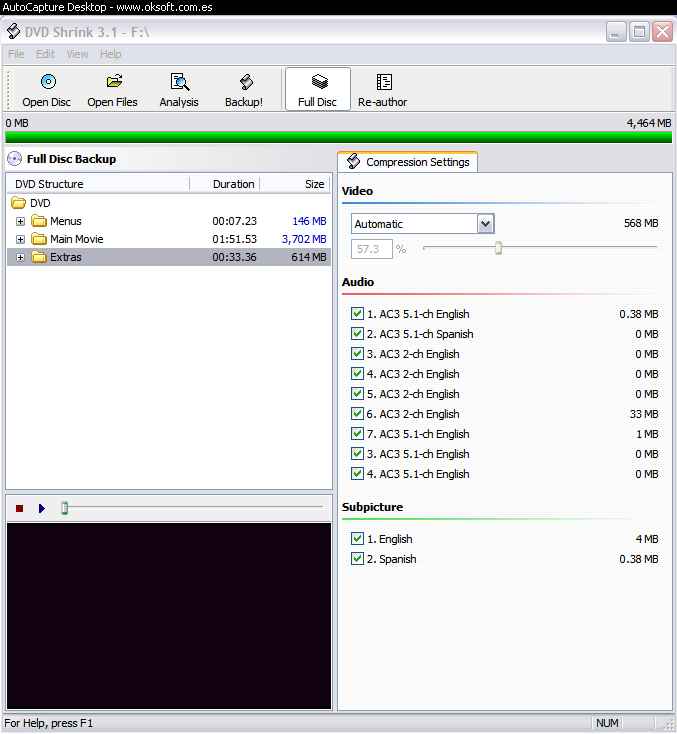Expand the Main Movie tree node
677x734 pixels.
click(x=20, y=239)
